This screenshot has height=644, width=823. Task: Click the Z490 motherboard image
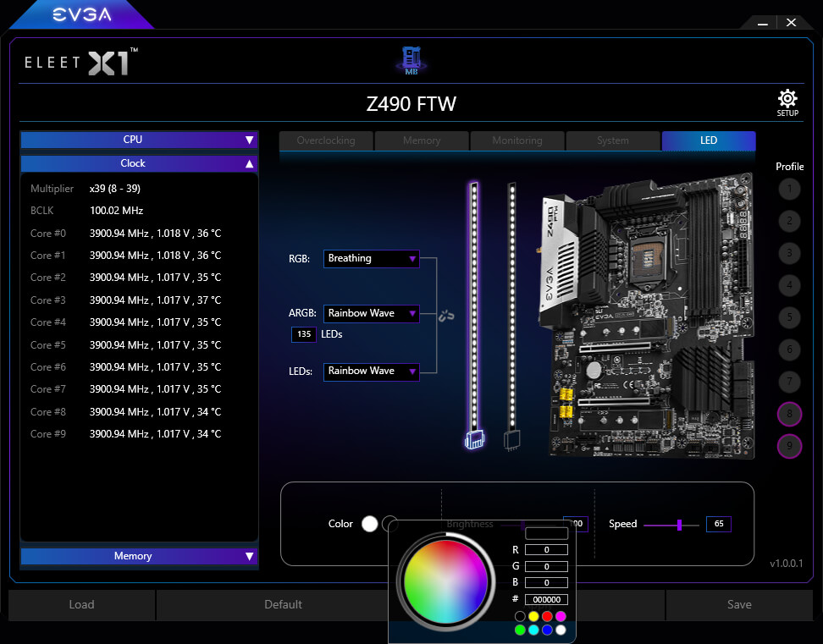[647, 317]
